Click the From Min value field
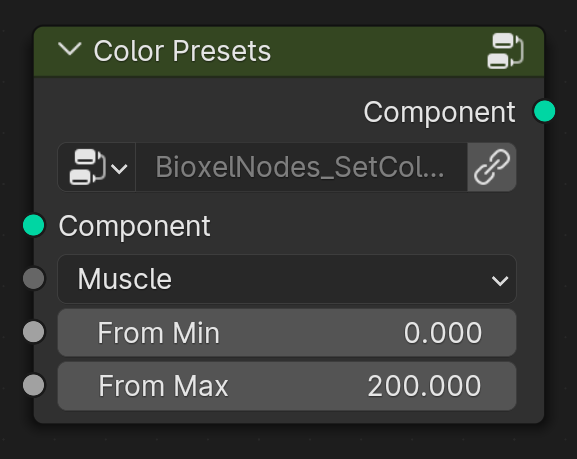The image size is (577, 459). coord(287,332)
